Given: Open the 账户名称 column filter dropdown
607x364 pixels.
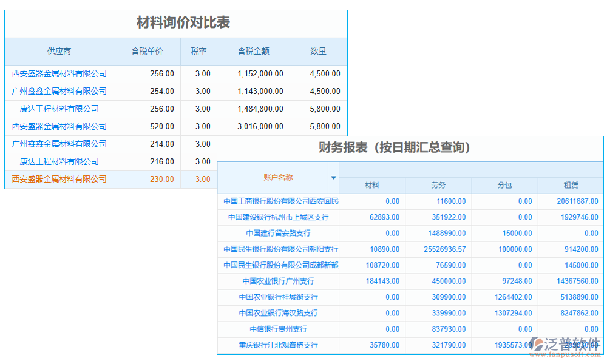Looking at the screenshot, I should [334, 178].
